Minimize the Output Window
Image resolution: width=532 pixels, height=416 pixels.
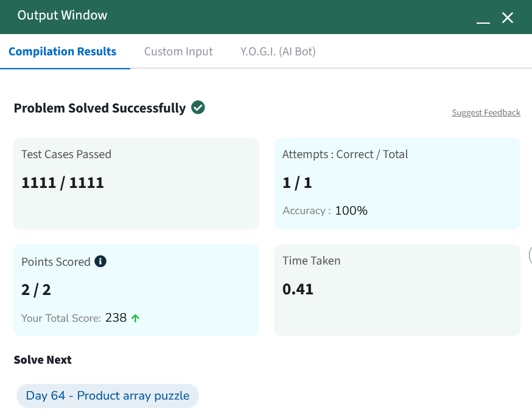tap(483, 23)
